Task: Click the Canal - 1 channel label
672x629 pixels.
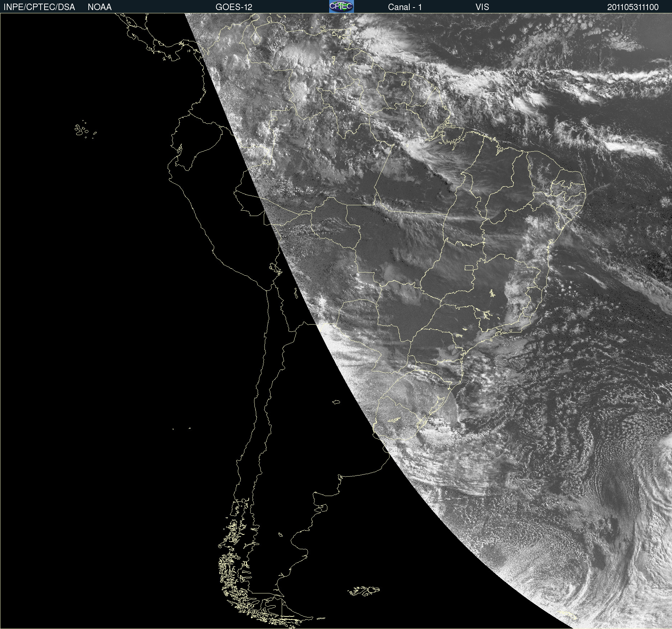Action: click(x=405, y=7)
